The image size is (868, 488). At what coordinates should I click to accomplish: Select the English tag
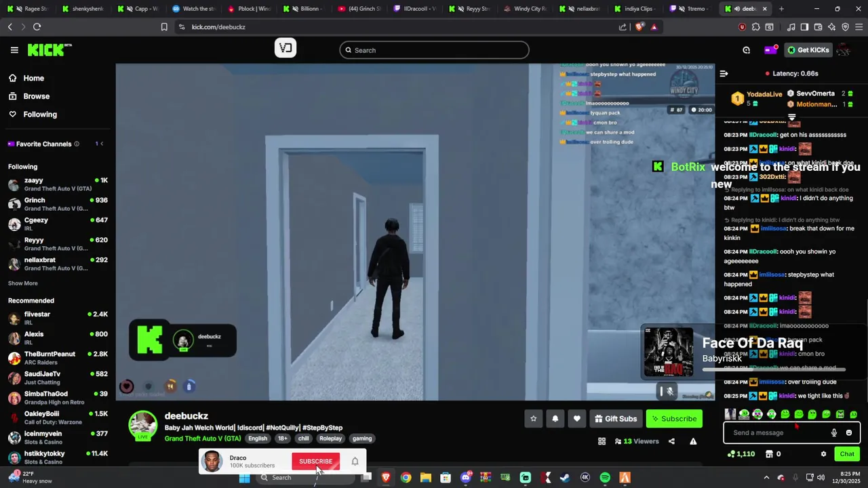pos(258,439)
